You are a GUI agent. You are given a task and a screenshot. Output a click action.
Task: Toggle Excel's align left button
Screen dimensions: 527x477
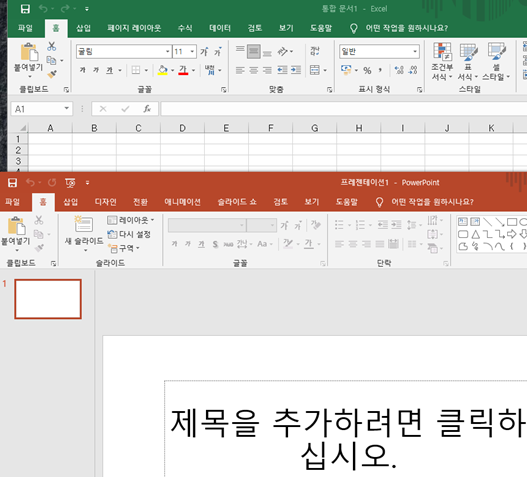pos(240,70)
